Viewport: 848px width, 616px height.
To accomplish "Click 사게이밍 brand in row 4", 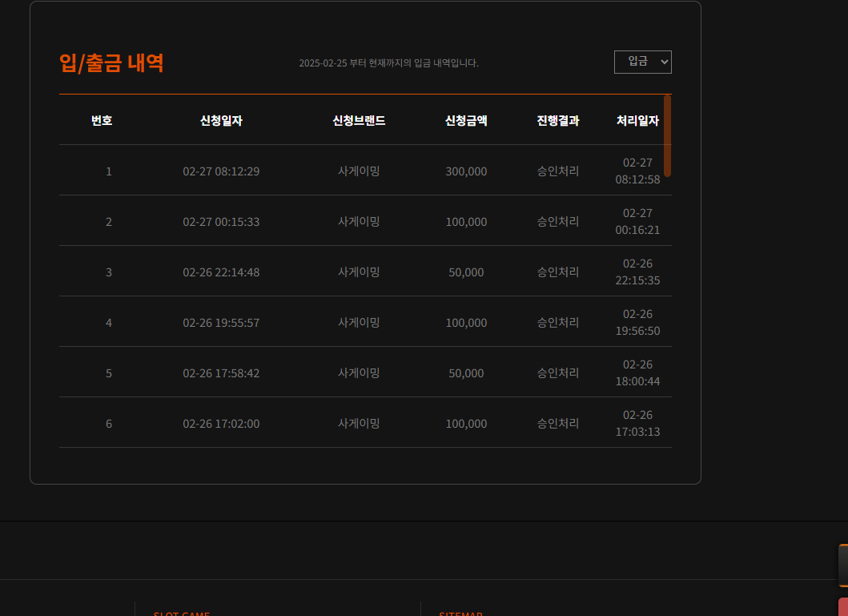I will (359, 323).
